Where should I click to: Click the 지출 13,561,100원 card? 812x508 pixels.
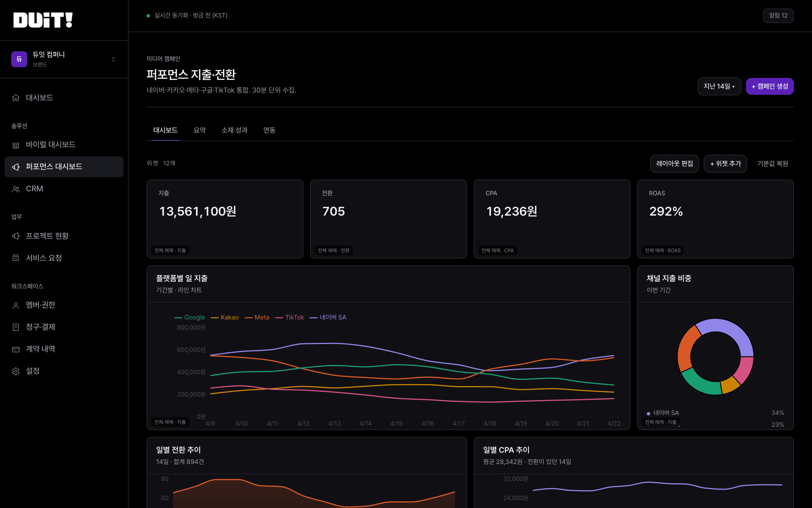(x=225, y=219)
